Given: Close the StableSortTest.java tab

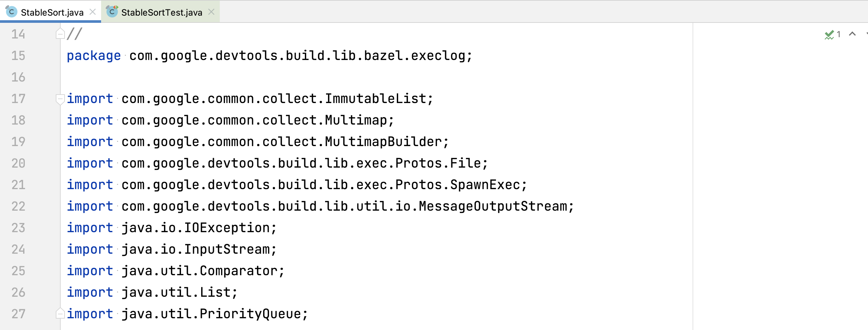Looking at the screenshot, I should (x=211, y=11).
